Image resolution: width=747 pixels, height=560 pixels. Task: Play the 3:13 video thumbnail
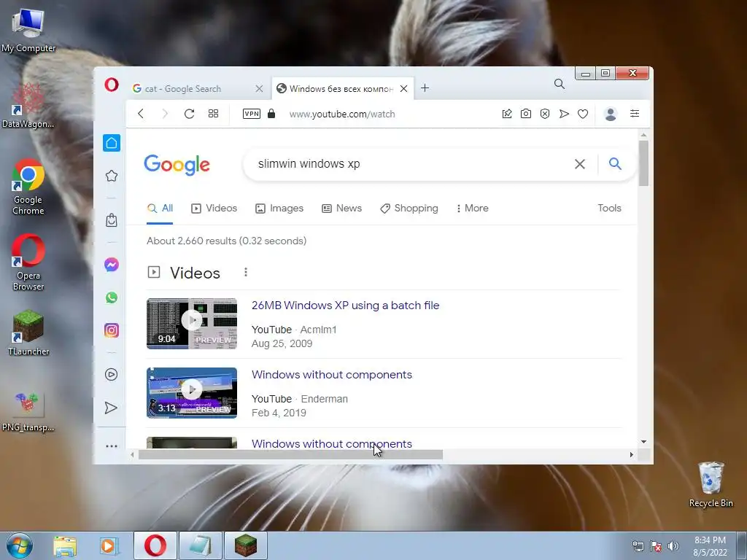pos(192,393)
